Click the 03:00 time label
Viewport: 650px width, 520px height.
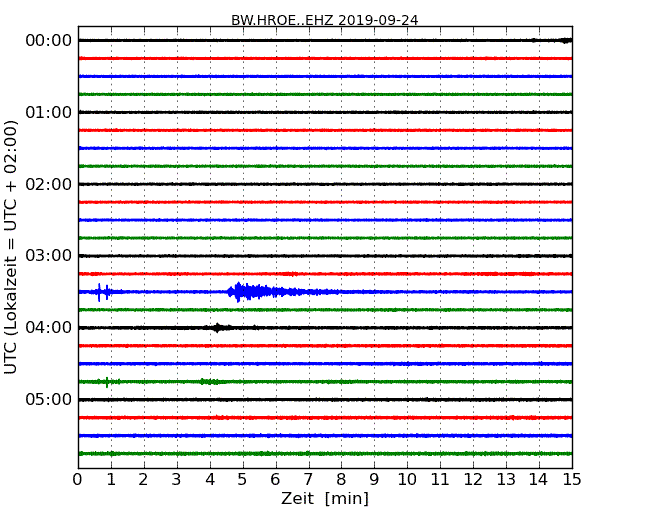(49, 256)
